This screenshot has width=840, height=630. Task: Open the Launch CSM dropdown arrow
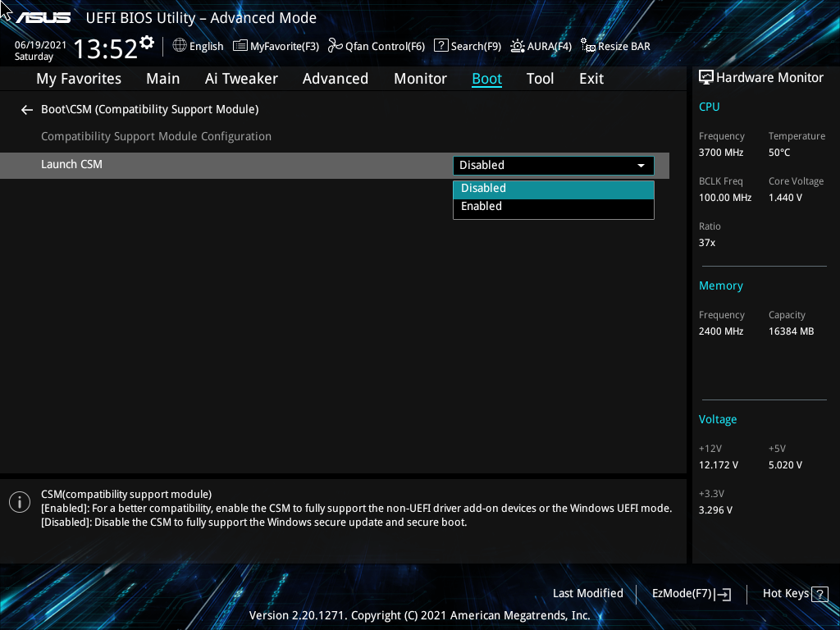641,165
